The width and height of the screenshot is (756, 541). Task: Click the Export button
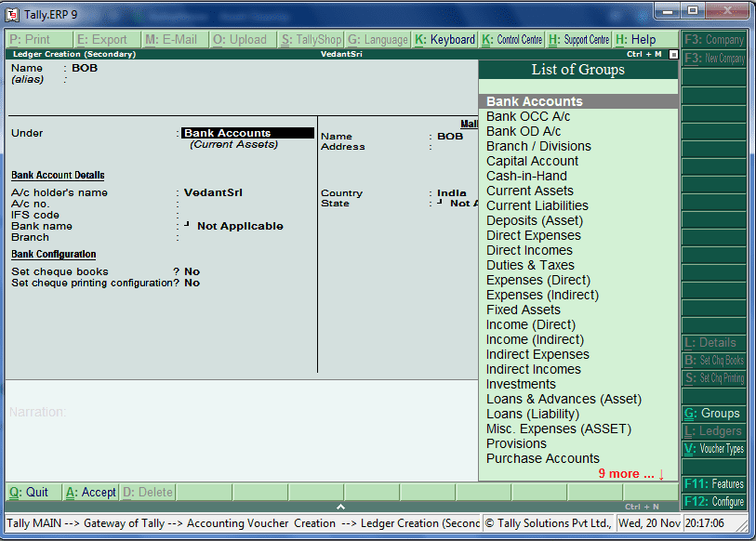108,40
